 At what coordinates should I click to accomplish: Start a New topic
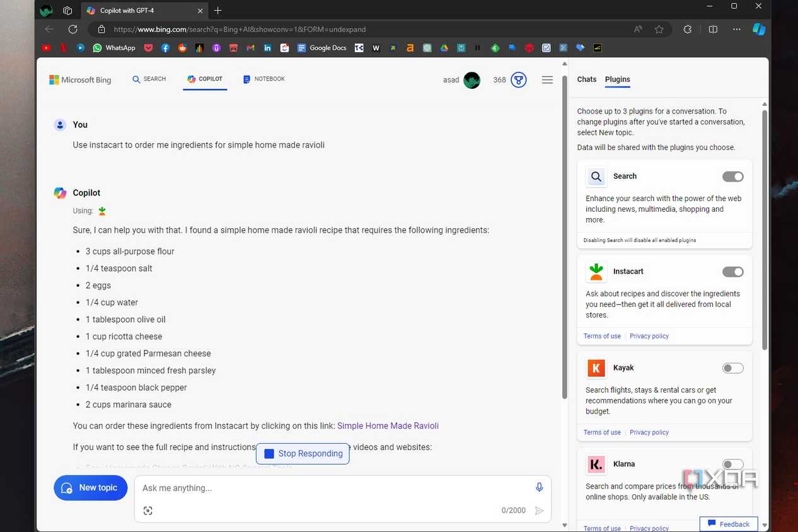[90, 488]
